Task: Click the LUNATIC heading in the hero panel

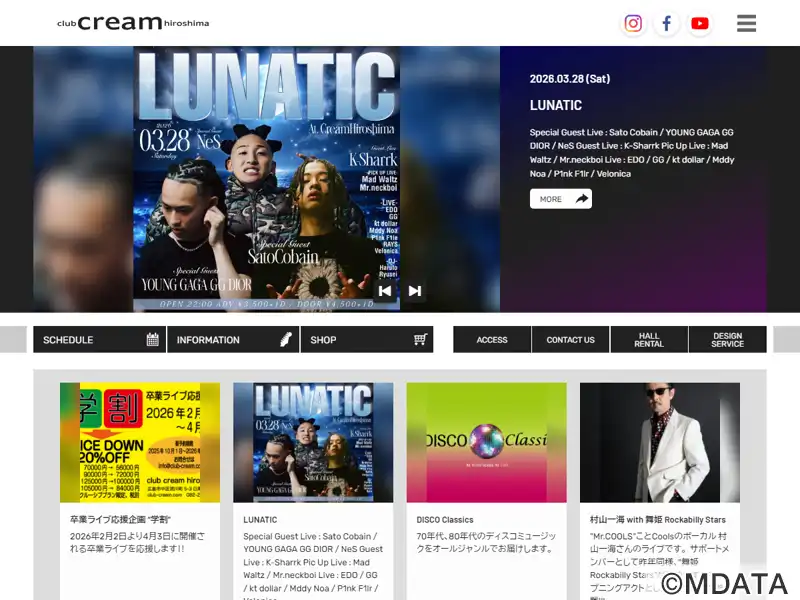Action: coord(556,106)
